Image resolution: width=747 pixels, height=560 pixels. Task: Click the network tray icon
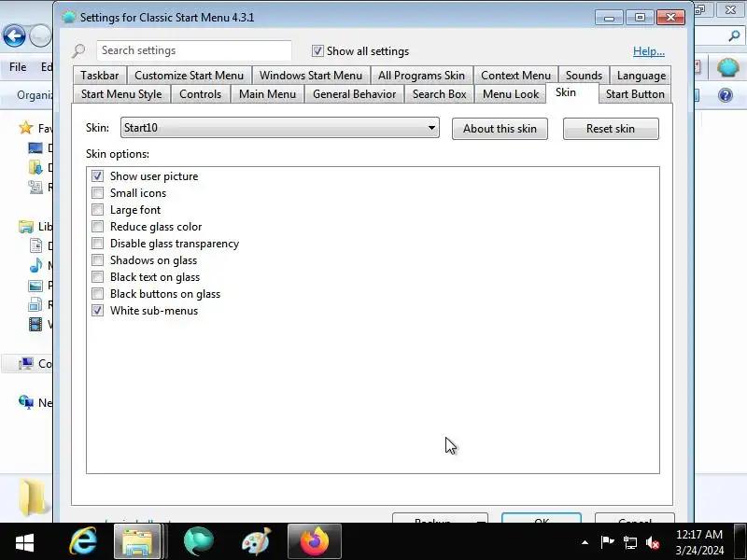[x=629, y=542]
